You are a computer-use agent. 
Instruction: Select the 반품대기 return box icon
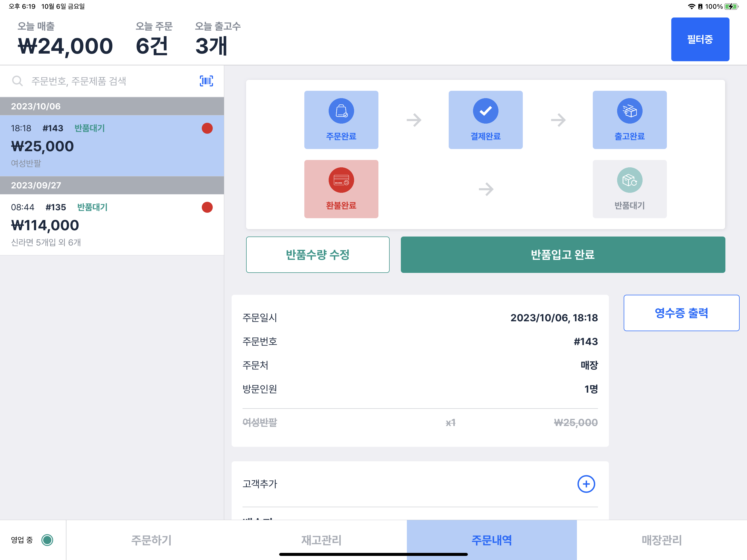click(x=629, y=180)
